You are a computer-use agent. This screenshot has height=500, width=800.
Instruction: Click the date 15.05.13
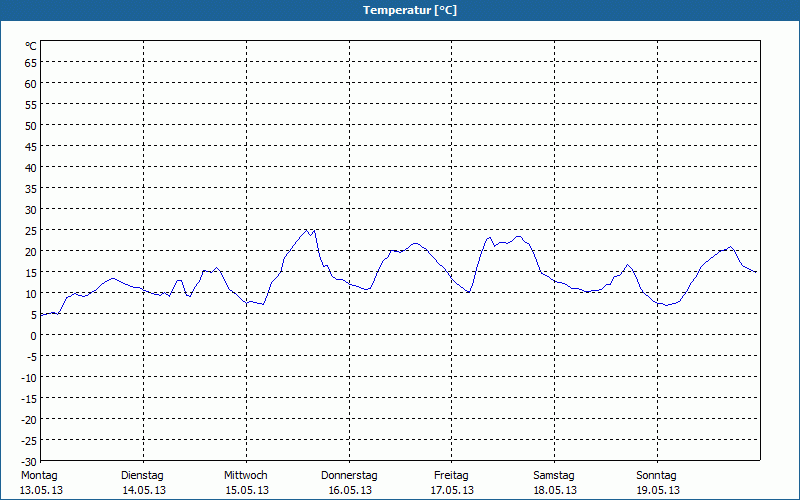click(x=247, y=490)
